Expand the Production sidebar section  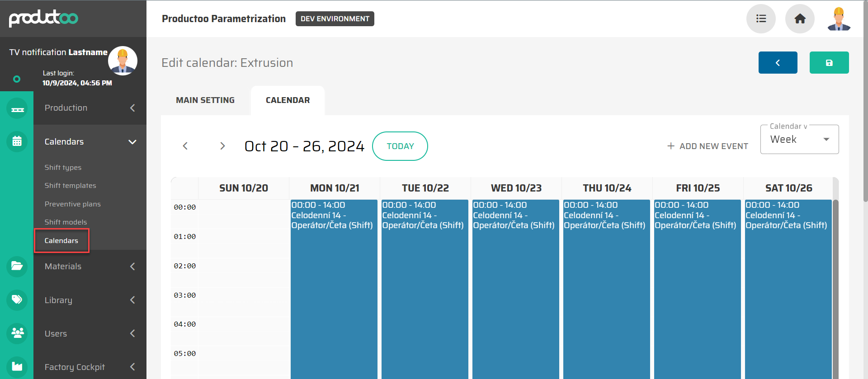pyautogui.click(x=132, y=108)
